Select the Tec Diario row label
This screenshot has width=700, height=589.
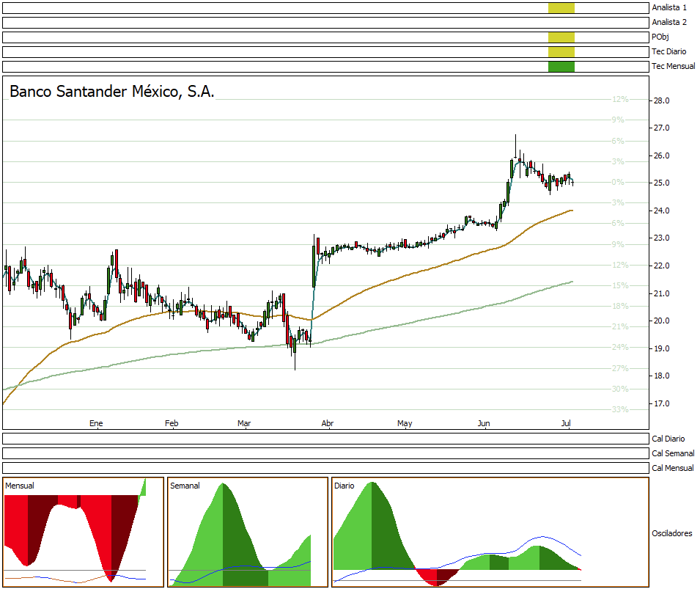tap(668, 52)
